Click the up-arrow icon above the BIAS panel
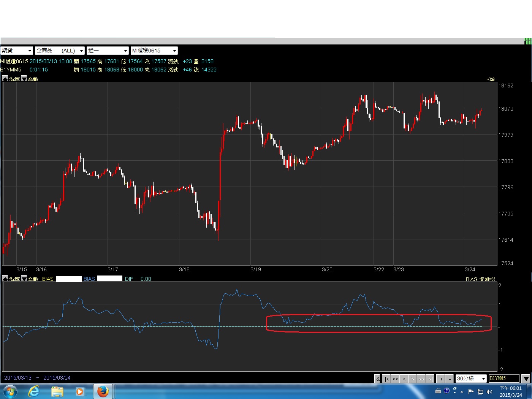Screen dimensions: 532x399 coord(5,278)
